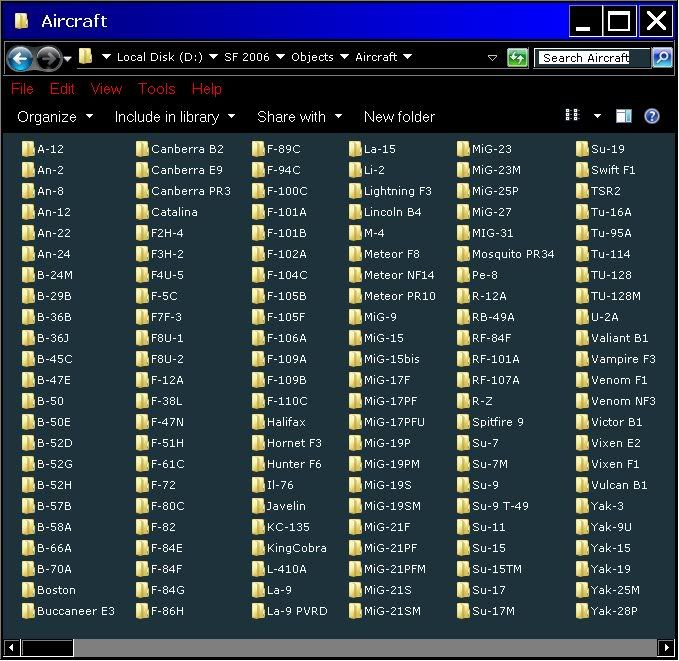Select the folder named F4U-5

click(x=160, y=275)
